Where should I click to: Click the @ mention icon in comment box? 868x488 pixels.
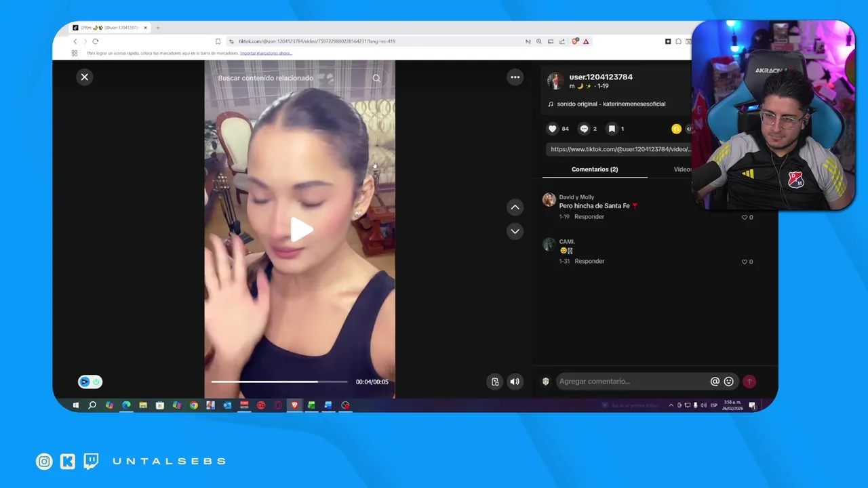pos(715,382)
